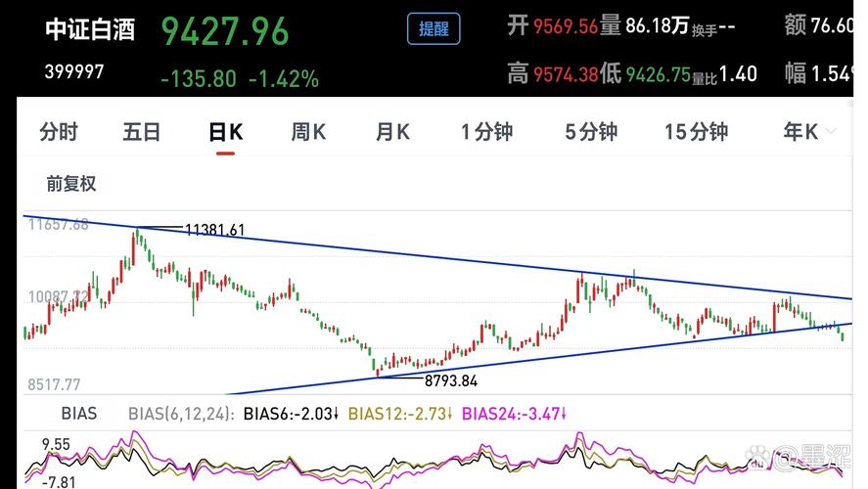Open BIAS(6,12,24) parameter settings

(x=181, y=414)
